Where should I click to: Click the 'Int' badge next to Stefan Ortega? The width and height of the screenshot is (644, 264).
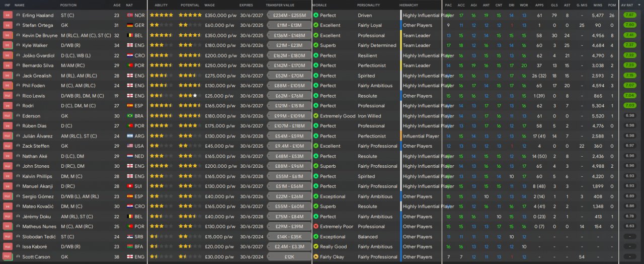click(8, 25)
